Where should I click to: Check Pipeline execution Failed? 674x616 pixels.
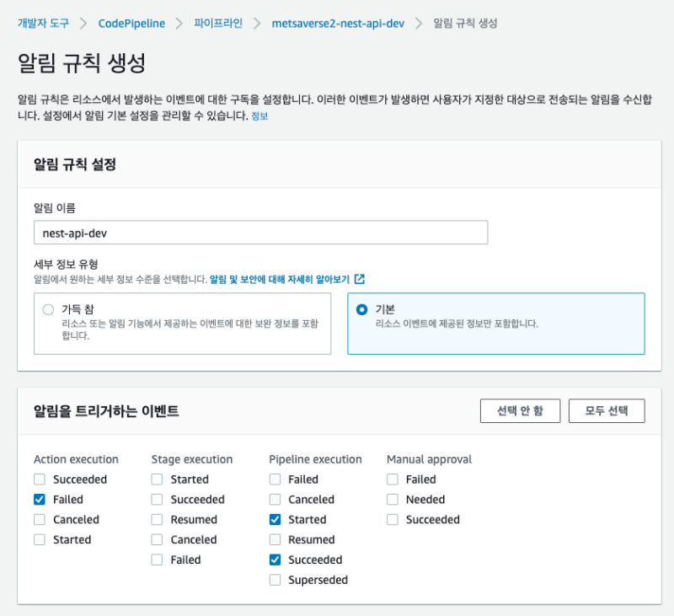click(x=275, y=479)
